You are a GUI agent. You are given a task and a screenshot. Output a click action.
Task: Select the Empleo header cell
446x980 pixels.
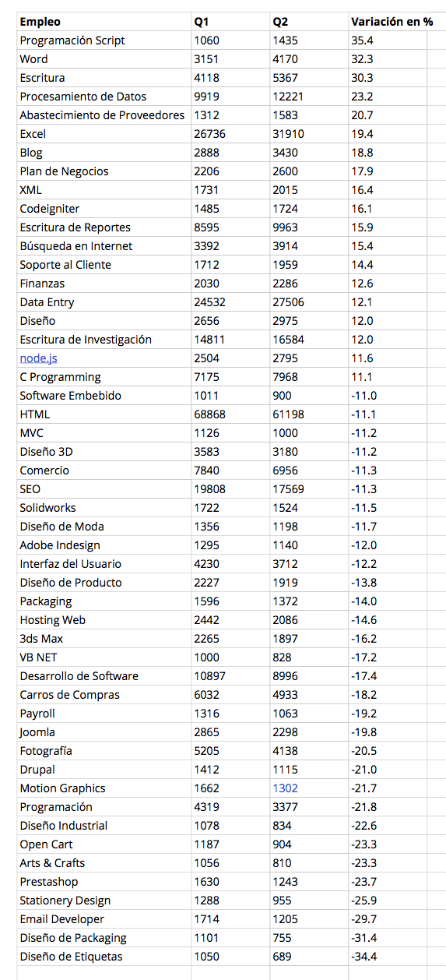[x=104, y=22]
